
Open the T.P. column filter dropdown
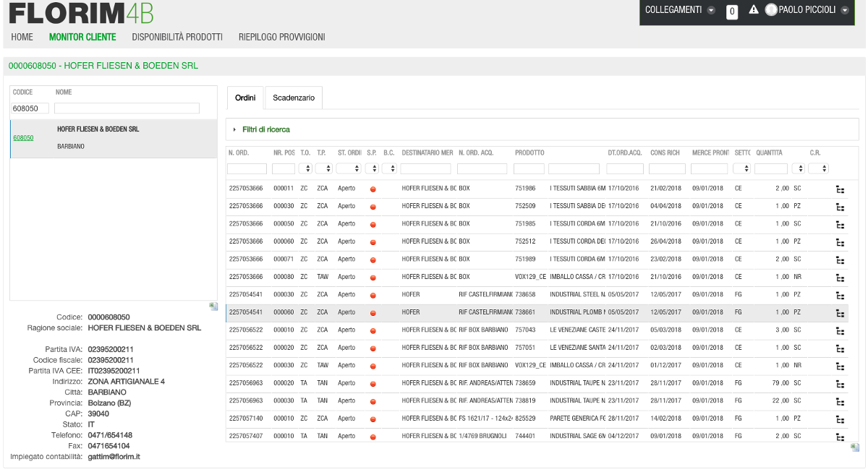point(324,168)
